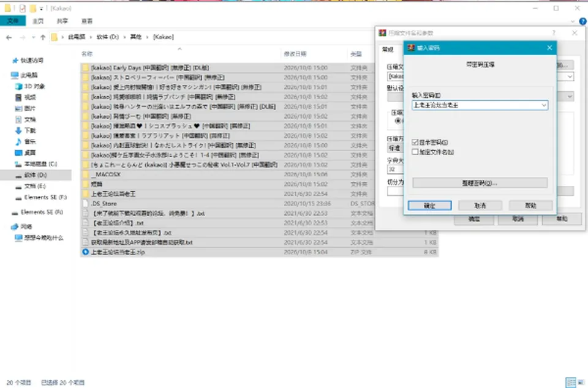Select the 文档 (E:) drive icon
Image resolution: width=588 pixels, height=388 pixels.
pos(18,187)
